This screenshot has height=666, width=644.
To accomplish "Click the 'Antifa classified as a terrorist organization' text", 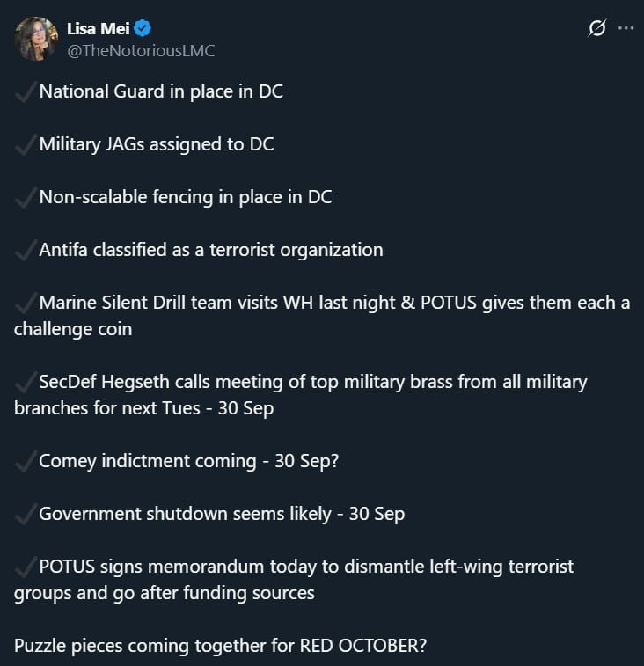I will coord(211,250).
